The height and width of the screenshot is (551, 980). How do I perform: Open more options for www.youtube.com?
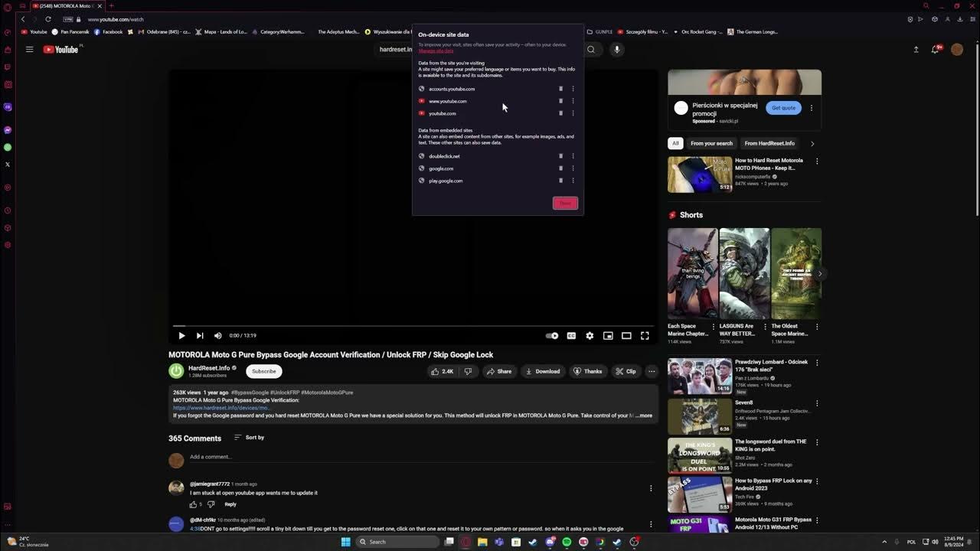573,101
